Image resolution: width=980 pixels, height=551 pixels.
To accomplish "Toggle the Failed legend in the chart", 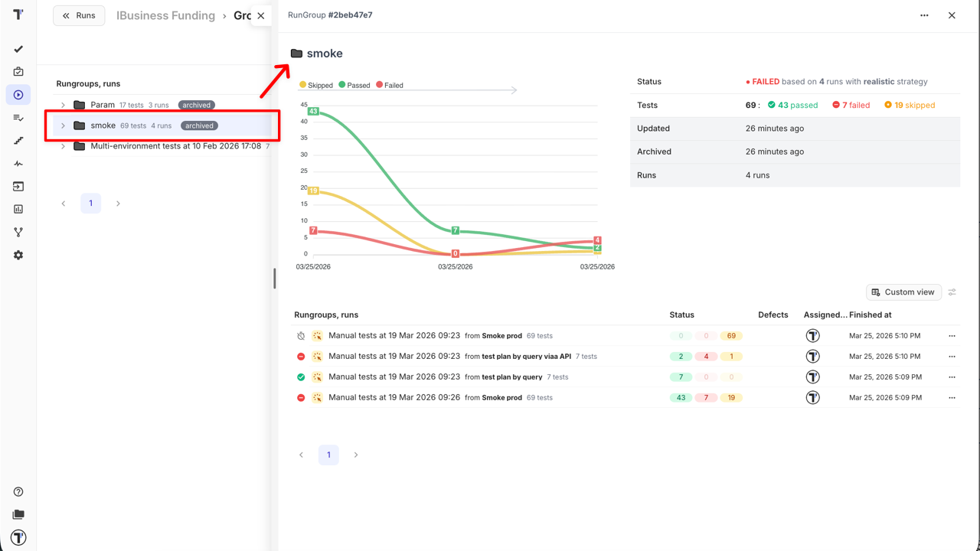I will tap(389, 85).
